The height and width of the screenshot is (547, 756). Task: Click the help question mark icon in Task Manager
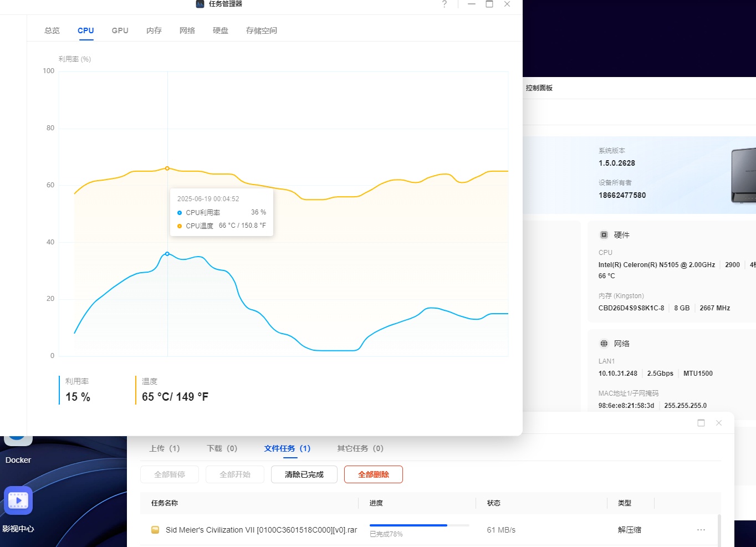click(x=444, y=4)
